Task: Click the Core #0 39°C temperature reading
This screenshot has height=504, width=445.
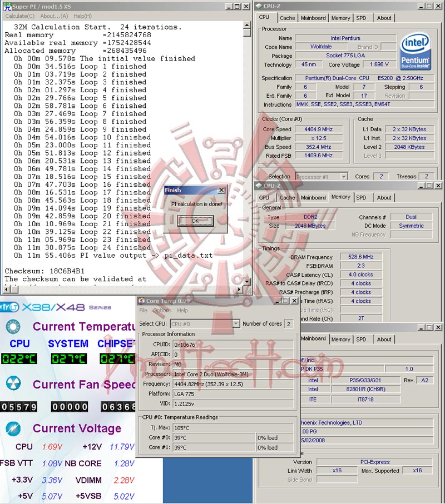Action: (x=214, y=438)
